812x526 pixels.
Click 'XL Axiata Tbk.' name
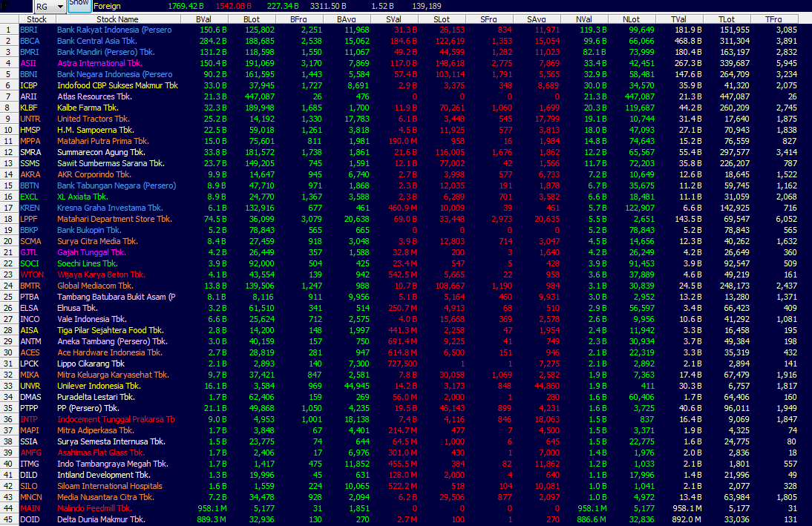(x=82, y=197)
